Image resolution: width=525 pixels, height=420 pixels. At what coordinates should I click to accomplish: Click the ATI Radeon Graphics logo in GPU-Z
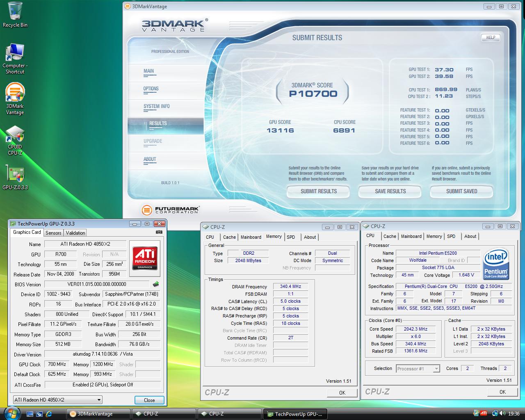pos(145,258)
